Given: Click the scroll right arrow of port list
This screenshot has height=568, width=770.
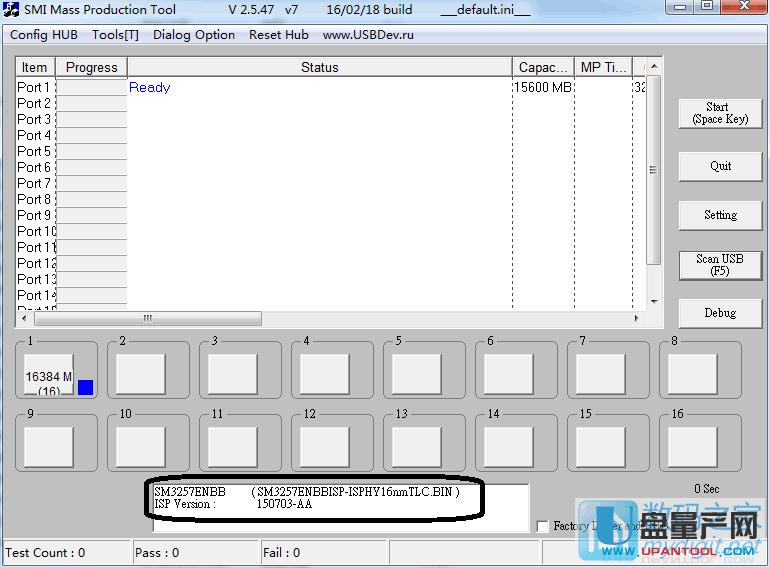Looking at the screenshot, I should (x=636, y=318).
